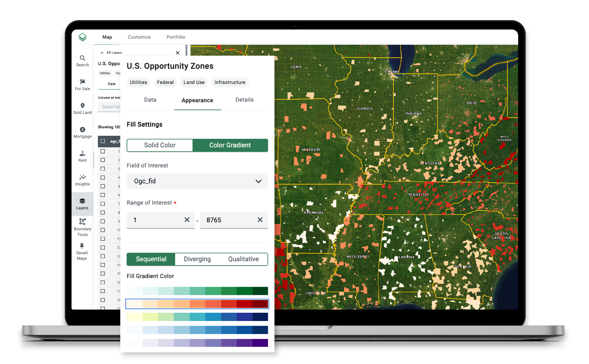Screen dimensions: 589x364
Task: Clear the range minimum value 1
Action: (187, 220)
